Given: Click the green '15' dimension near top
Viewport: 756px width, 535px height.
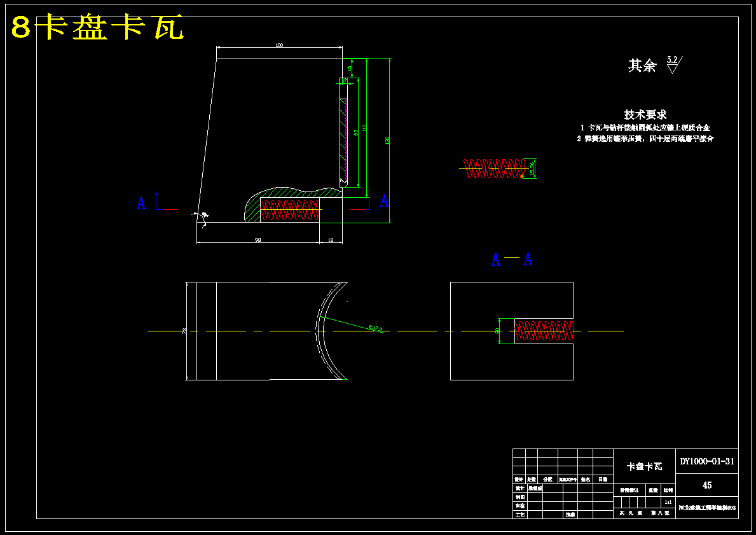Looking at the screenshot, I should pyautogui.click(x=349, y=69).
